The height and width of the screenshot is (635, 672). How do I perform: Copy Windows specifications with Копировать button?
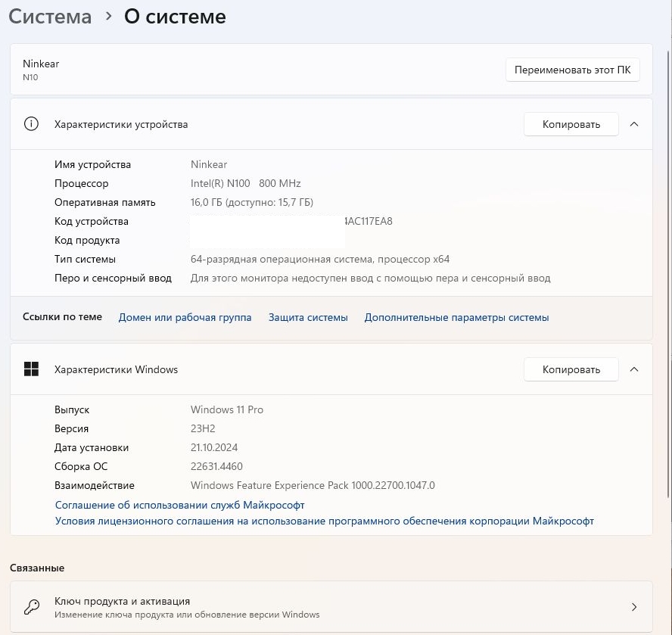tap(571, 369)
